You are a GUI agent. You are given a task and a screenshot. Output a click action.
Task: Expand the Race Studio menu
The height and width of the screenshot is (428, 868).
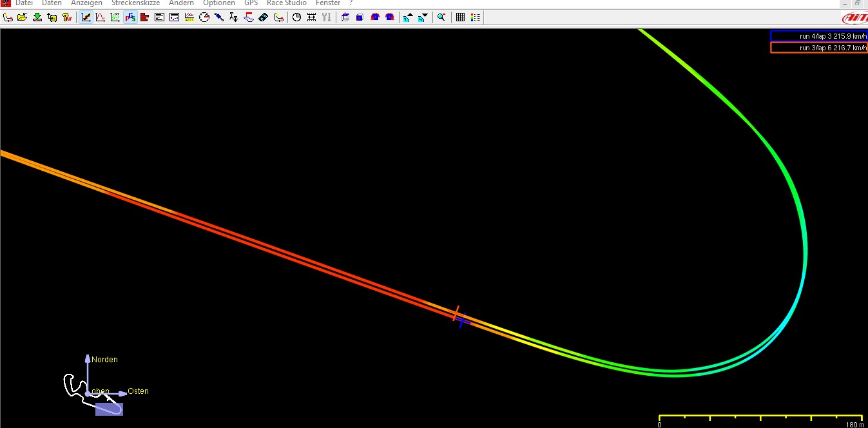286,3
